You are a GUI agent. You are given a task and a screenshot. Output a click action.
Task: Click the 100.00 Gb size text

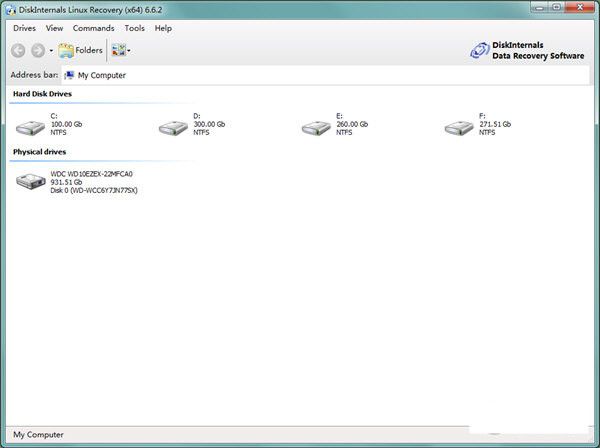tap(66, 124)
